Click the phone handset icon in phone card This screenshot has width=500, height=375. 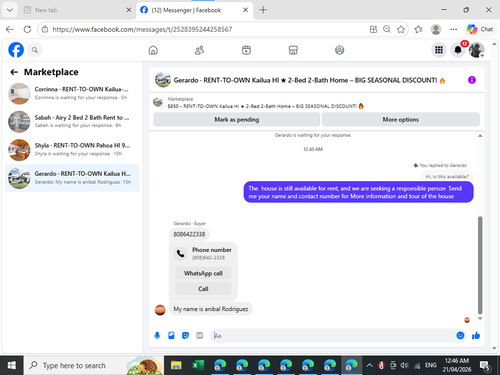tap(181, 253)
